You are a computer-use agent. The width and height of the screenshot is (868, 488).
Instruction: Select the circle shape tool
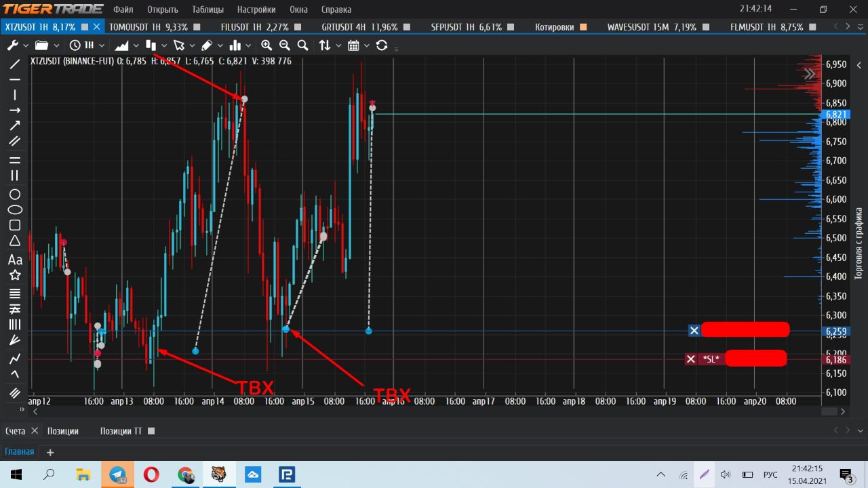coord(15,195)
